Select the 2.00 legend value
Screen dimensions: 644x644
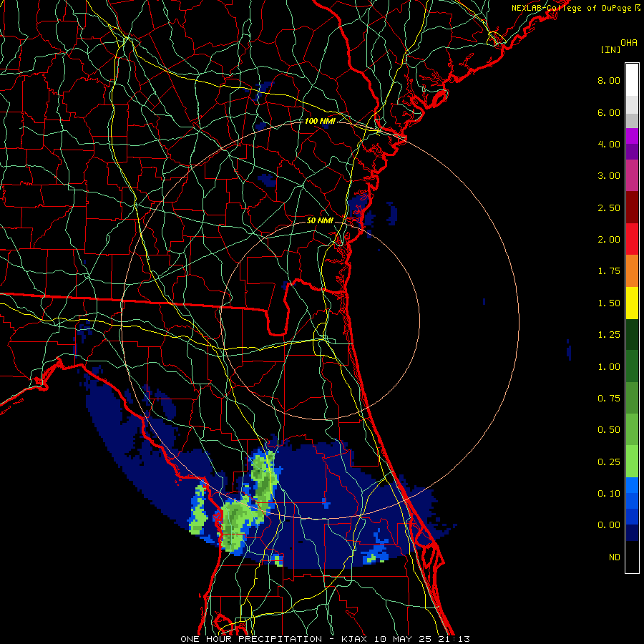(x=609, y=240)
